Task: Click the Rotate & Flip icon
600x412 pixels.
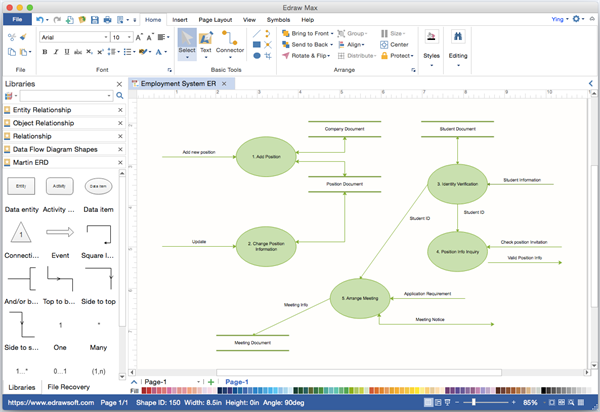Action: point(285,56)
